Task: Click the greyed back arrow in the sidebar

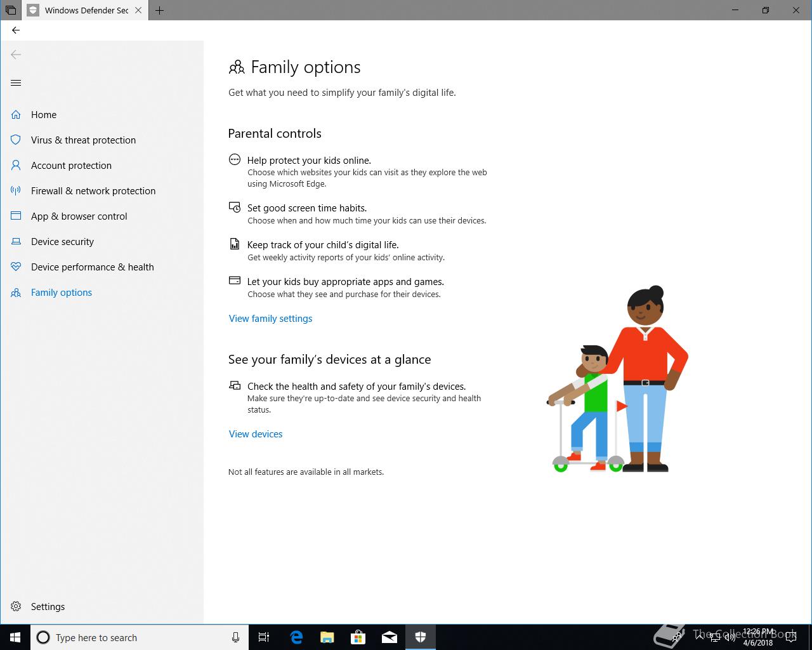Action: (16, 55)
